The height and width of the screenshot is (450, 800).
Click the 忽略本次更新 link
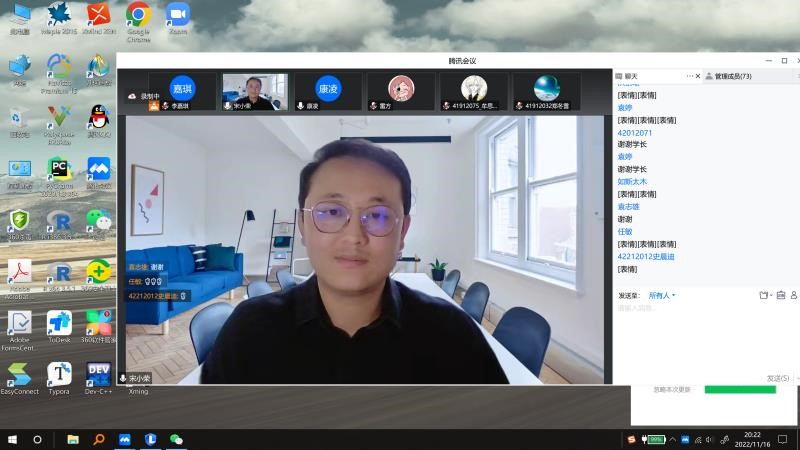coord(671,389)
